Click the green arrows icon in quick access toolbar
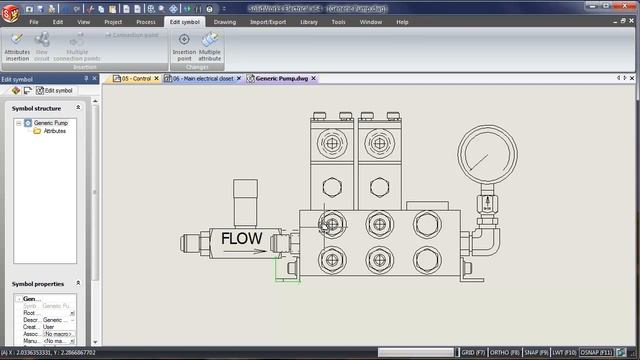The width and height of the screenshot is (640, 360). click(x=187, y=9)
